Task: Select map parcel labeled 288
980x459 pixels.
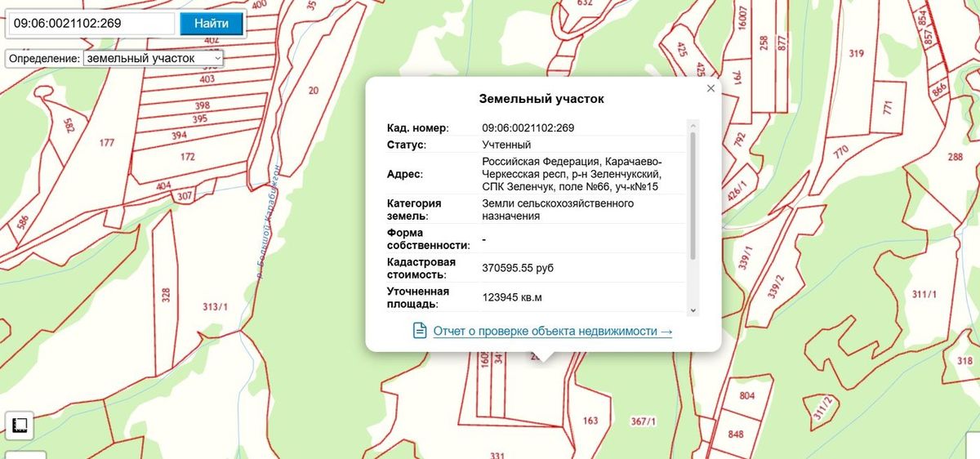Action: [x=955, y=157]
